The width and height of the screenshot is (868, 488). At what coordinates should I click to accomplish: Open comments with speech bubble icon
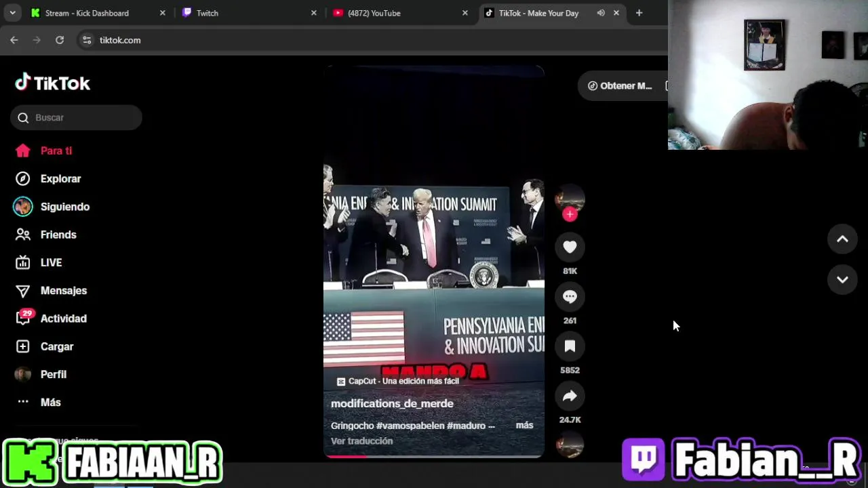click(x=570, y=297)
